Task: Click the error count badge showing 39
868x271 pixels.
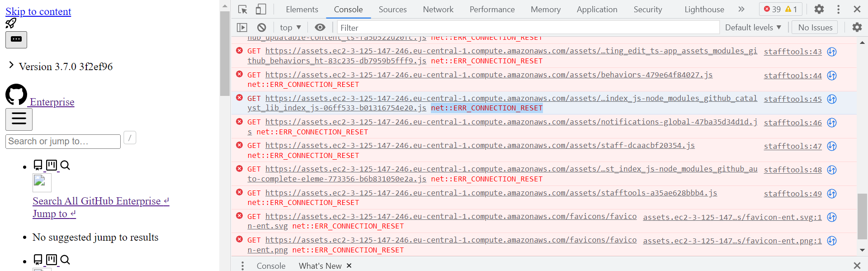Action: pos(774,9)
